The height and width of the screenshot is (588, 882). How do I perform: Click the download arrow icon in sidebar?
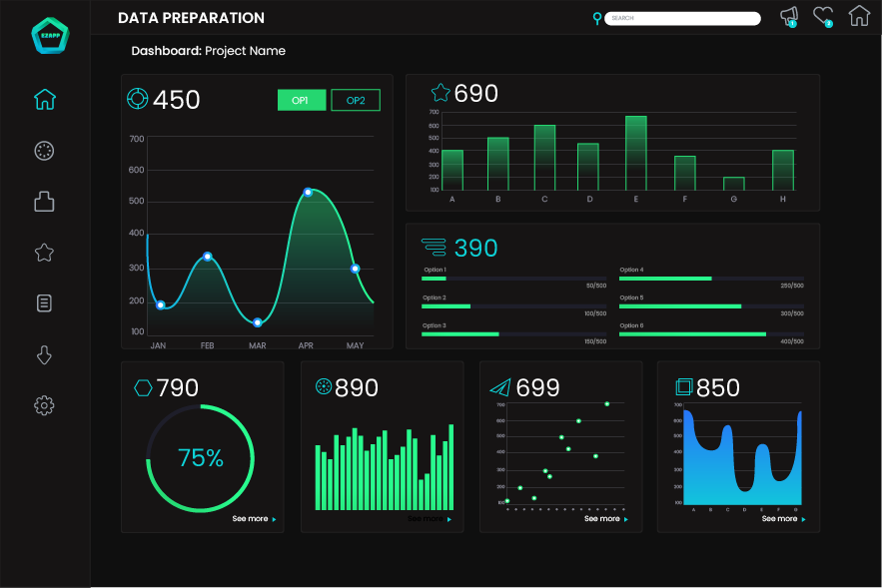coord(44,354)
